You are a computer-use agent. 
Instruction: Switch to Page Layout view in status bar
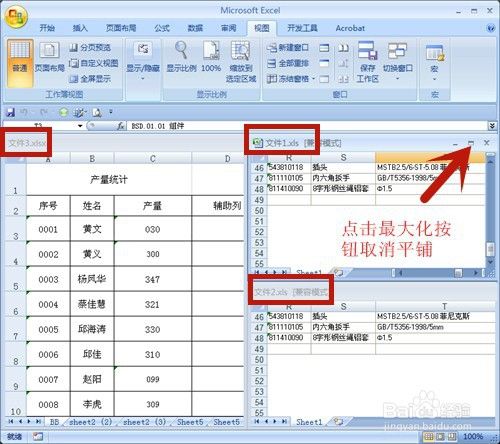tap(440, 436)
